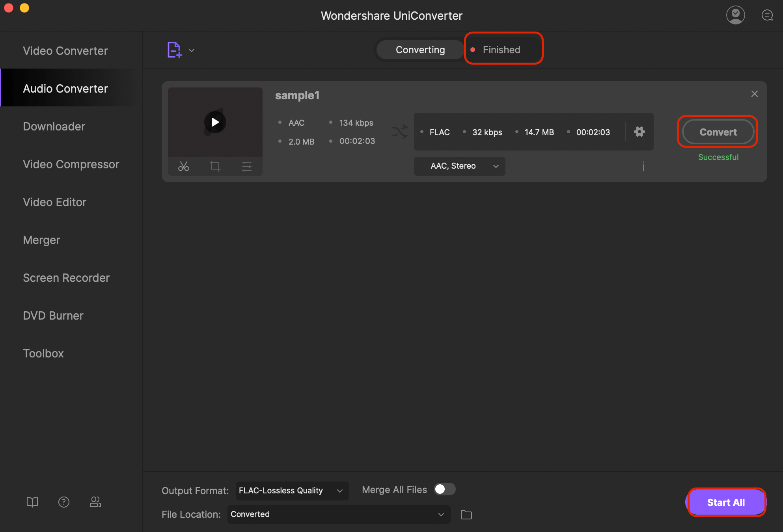783x532 pixels.
Task: Click the crop icon for sample1
Action: [214, 166]
